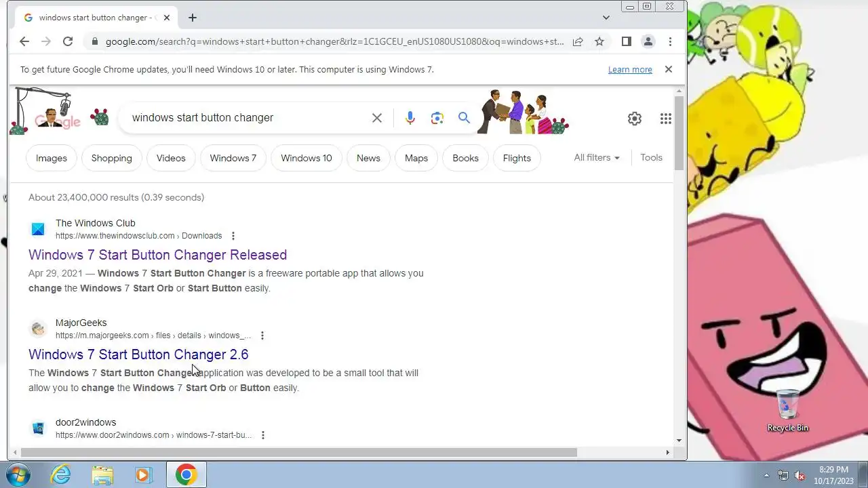
Task: Launch Internet Explorer from the taskbar
Action: pos(61,474)
